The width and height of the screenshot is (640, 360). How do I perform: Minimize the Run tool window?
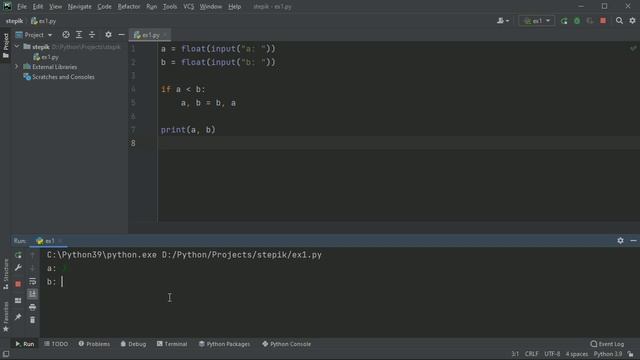(x=633, y=241)
